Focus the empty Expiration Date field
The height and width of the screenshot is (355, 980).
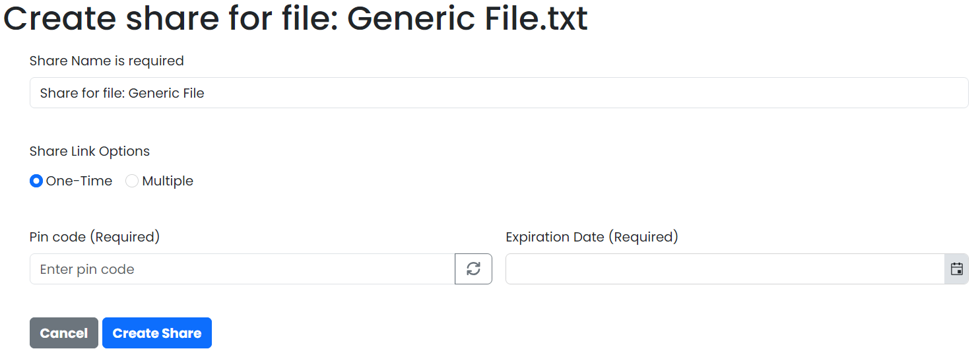click(725, 269)
